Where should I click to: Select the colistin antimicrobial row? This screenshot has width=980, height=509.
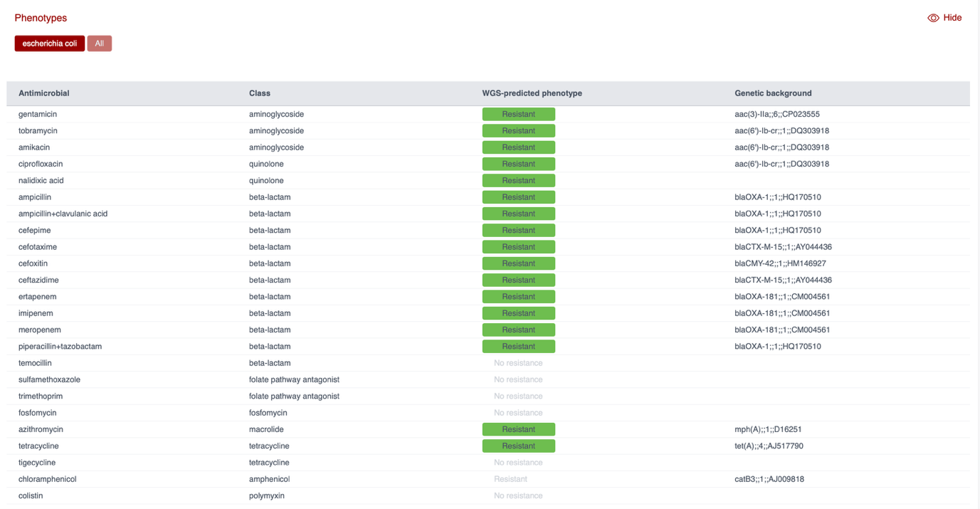31,495
